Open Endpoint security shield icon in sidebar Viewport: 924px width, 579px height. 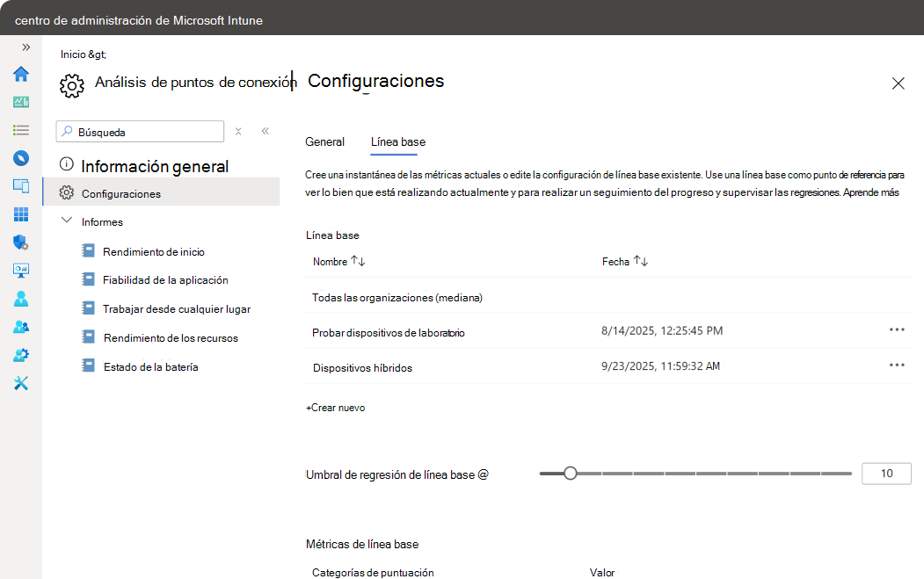point(21,242)
